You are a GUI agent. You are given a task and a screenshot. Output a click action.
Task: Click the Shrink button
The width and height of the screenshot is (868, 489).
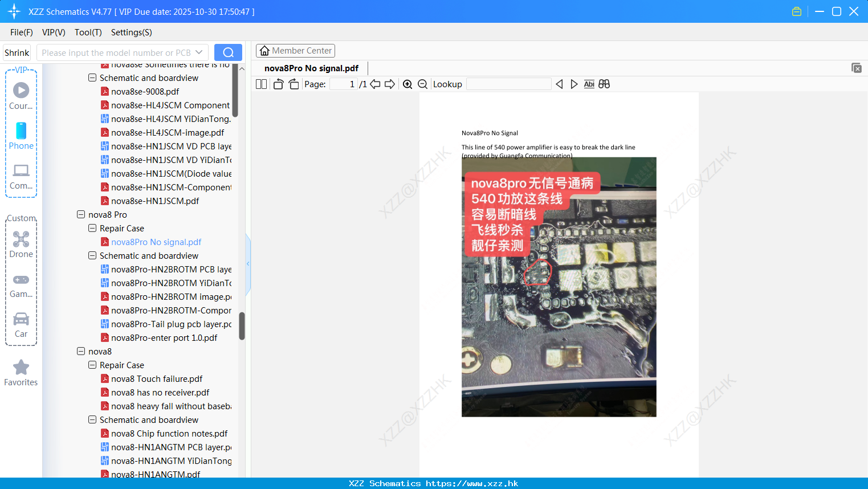tap(17, 52)
